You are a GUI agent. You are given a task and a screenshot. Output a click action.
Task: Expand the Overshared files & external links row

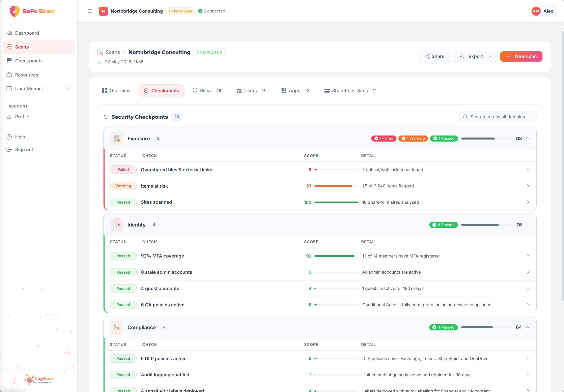(x=320, y=170)
